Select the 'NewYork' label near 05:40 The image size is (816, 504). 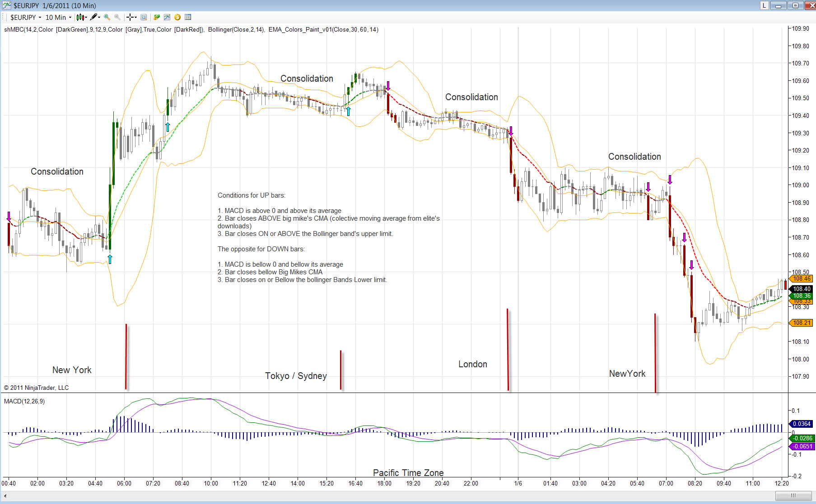627,374
